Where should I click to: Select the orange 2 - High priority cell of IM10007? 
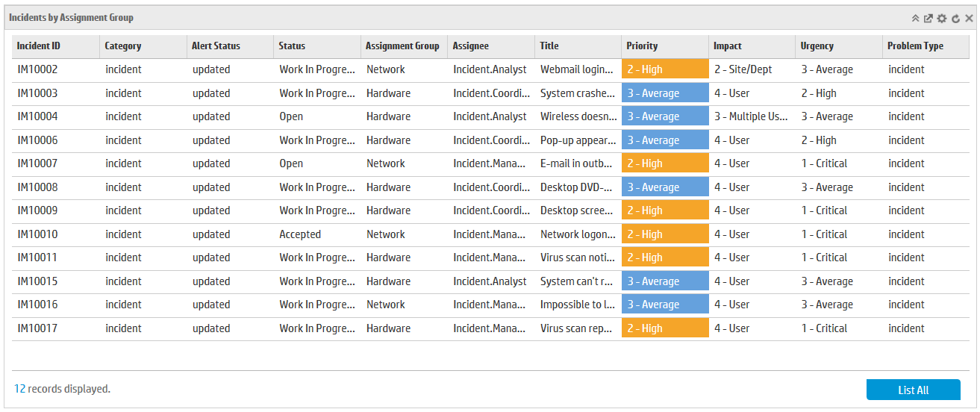click(665, 163)
